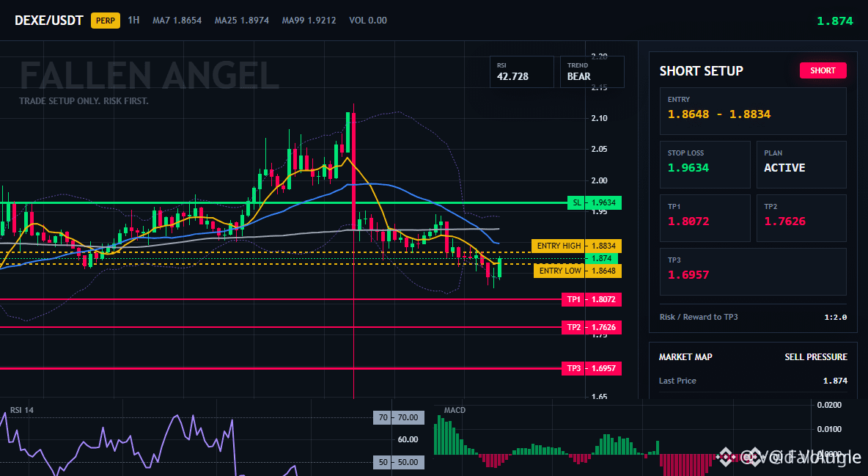Click the TREND BEAR info box

point(592,71)
